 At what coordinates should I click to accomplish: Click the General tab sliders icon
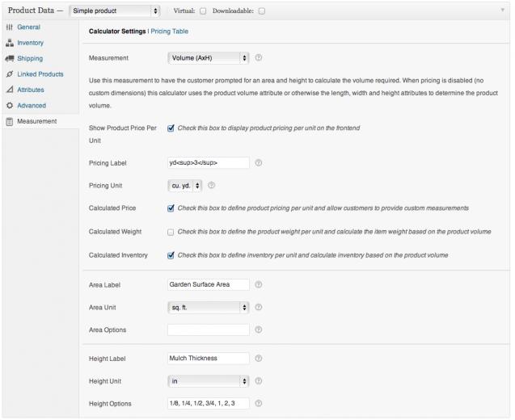10,27
